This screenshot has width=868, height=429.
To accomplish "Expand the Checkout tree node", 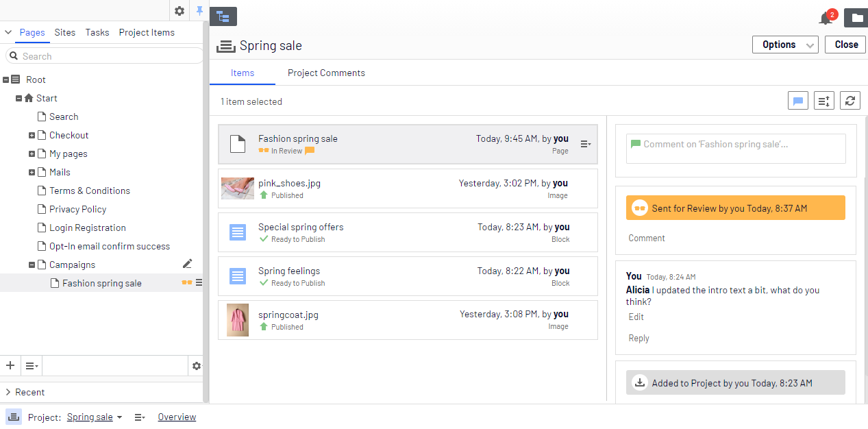I will pyautogui.click(x=32, y=135).
